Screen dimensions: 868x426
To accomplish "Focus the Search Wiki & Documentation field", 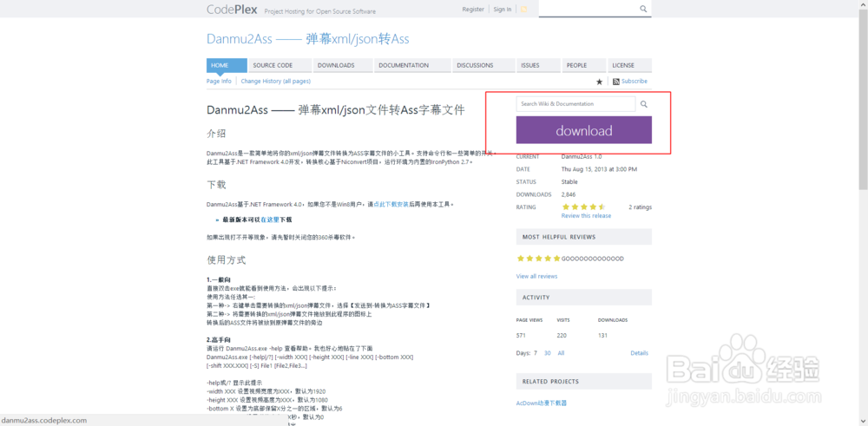I will [575, 104].
